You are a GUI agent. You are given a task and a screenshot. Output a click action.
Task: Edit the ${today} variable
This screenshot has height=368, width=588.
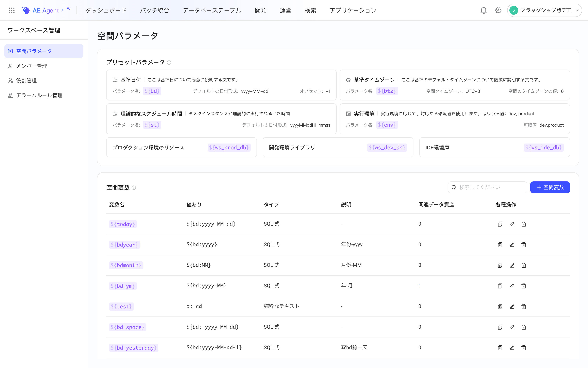tap(512, 224)
